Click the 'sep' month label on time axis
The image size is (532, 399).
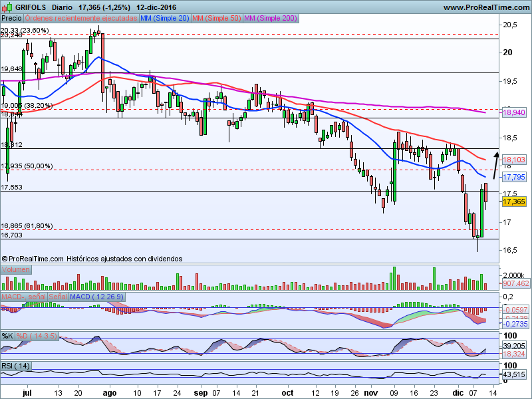(201, 393)
